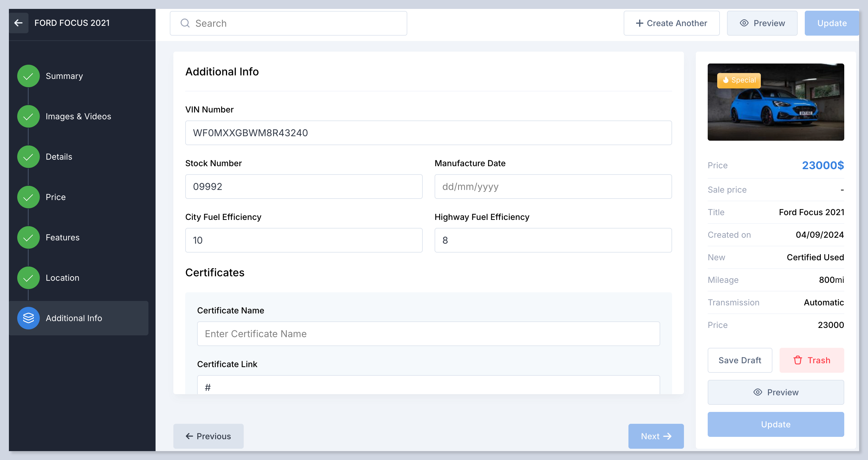The width and height of the screenshot is (868, 460).
Task: Click the Images & Videos checkmark icon
Action: point(28,117)
